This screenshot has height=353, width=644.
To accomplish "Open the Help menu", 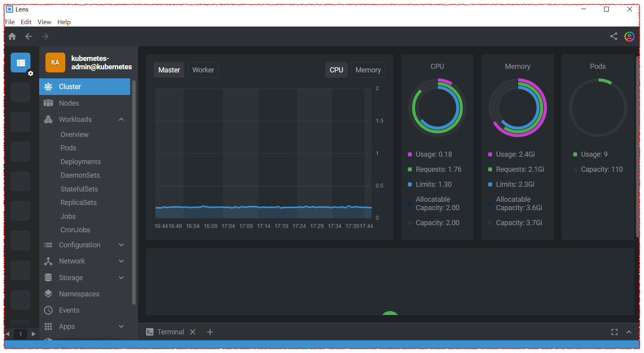I will coord(64,22).
